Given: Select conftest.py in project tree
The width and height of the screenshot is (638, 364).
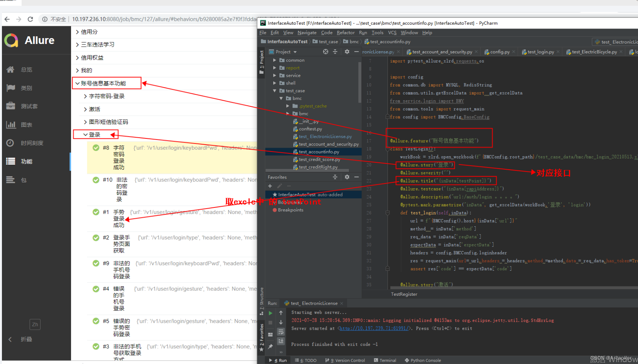Looking at the screenshot, I should [310, 129].
